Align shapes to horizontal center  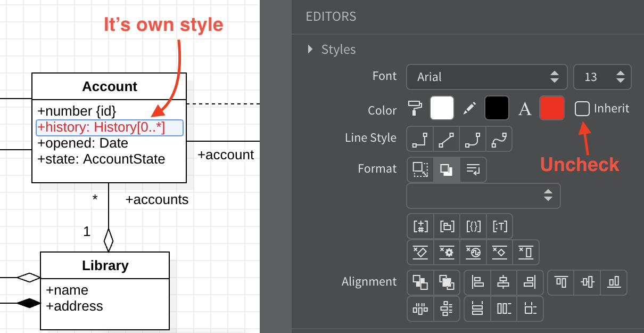(503, 282)
